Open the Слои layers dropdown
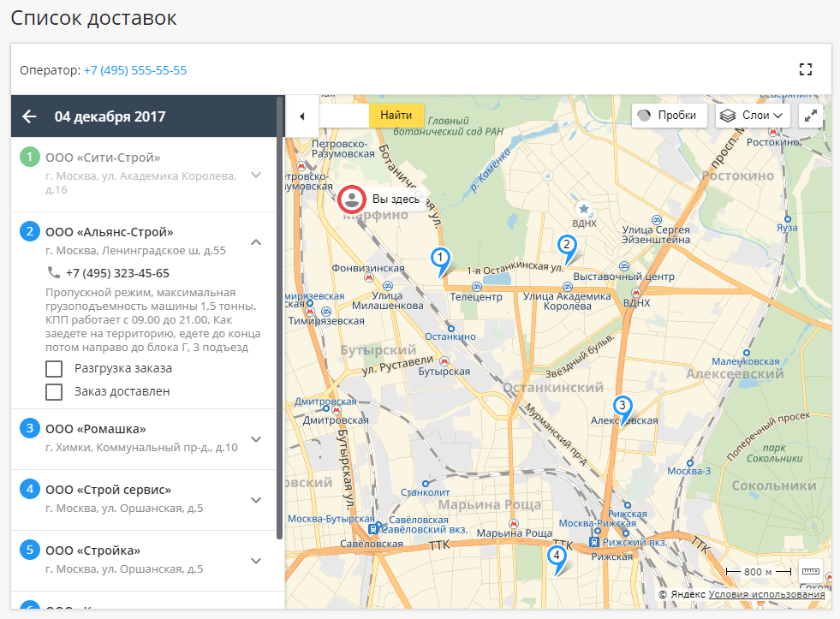 753,116
